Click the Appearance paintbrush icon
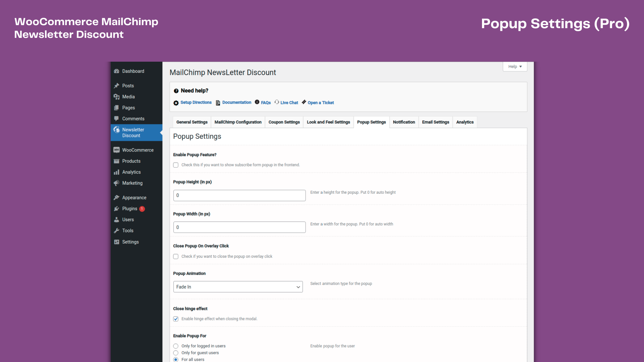The image size is (644, 362). pos(116,198)
